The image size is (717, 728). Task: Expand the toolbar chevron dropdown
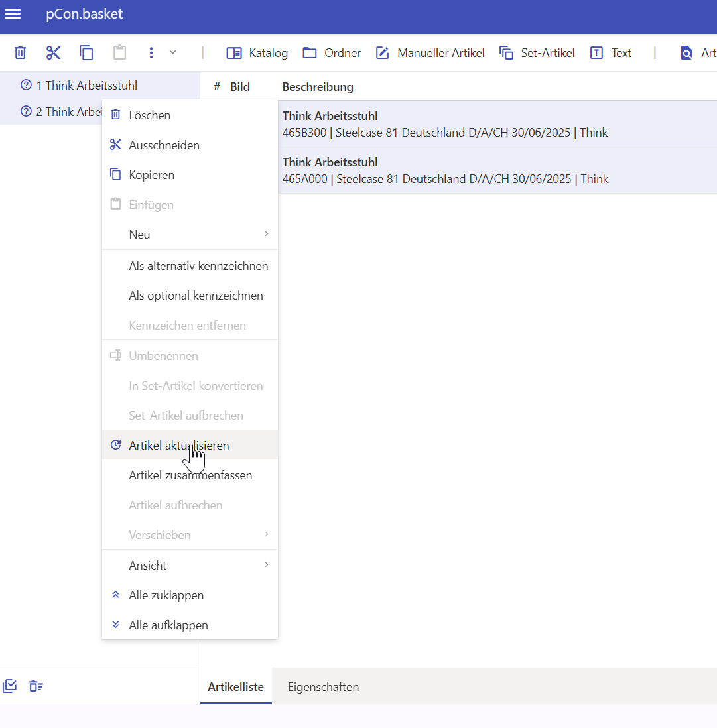coord(172,52)
